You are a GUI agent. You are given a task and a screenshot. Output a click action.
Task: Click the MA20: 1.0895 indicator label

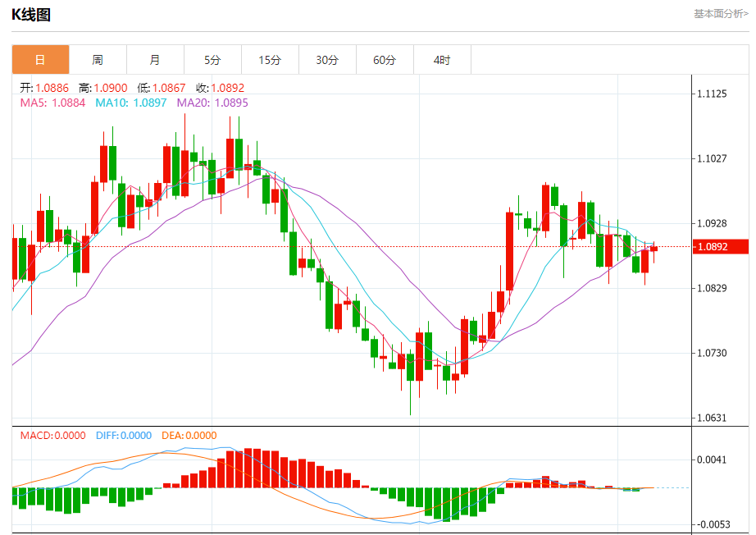pos(212,103)
